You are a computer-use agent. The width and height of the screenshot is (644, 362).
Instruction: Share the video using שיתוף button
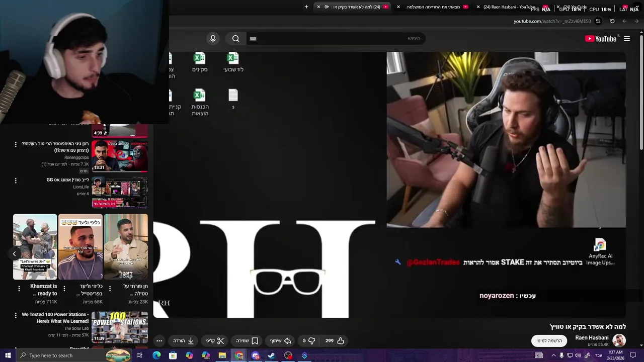coord(281,340)
